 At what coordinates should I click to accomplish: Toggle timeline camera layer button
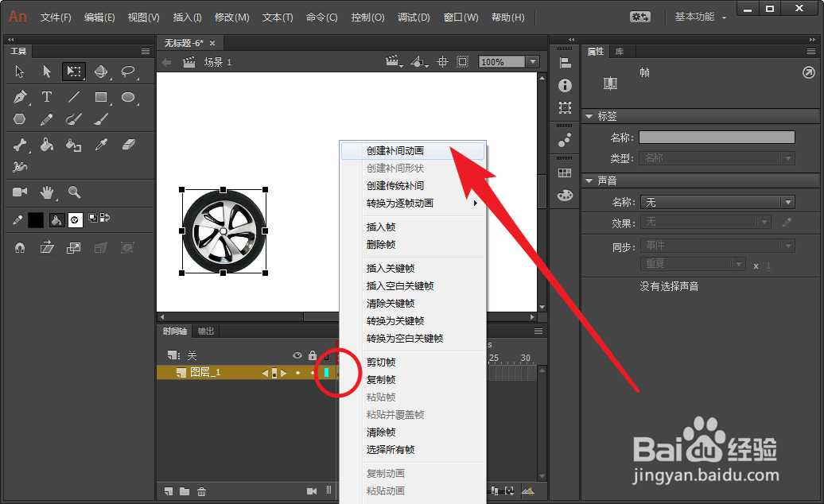click(312, 491)
